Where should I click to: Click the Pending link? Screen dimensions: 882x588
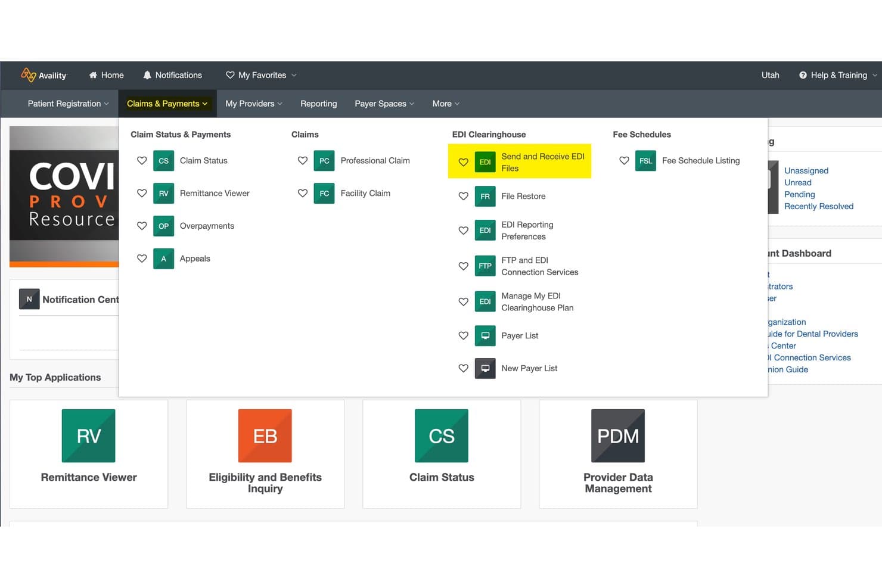[x=799, y=195]
